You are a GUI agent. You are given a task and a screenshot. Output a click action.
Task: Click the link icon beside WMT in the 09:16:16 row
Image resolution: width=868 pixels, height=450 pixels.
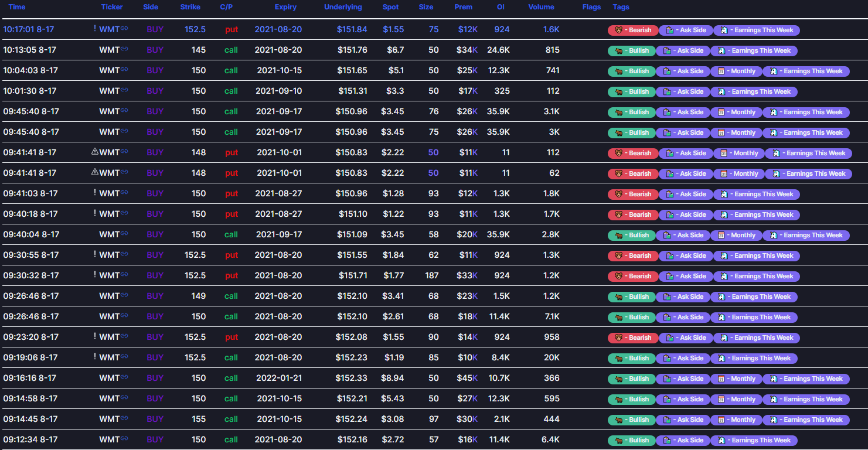(124, 378)
